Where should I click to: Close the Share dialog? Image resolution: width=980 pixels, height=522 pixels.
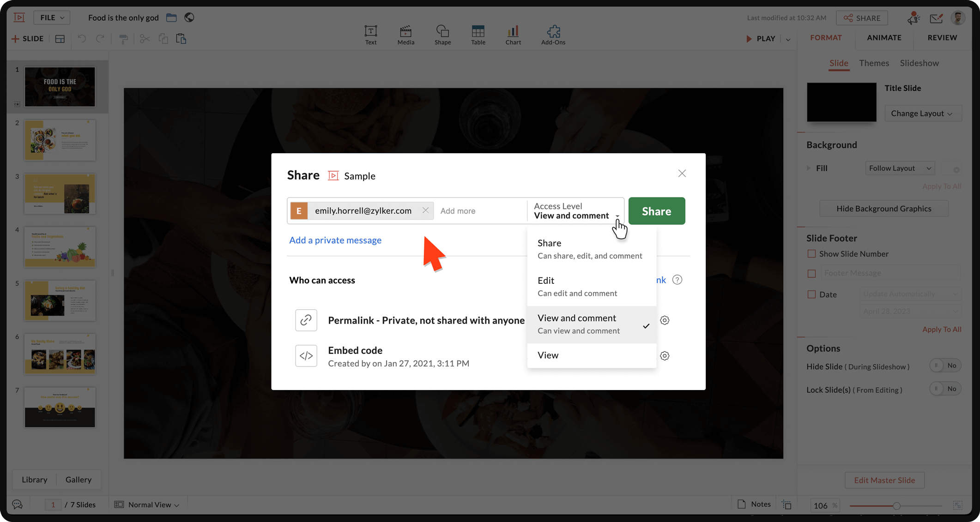682,174
